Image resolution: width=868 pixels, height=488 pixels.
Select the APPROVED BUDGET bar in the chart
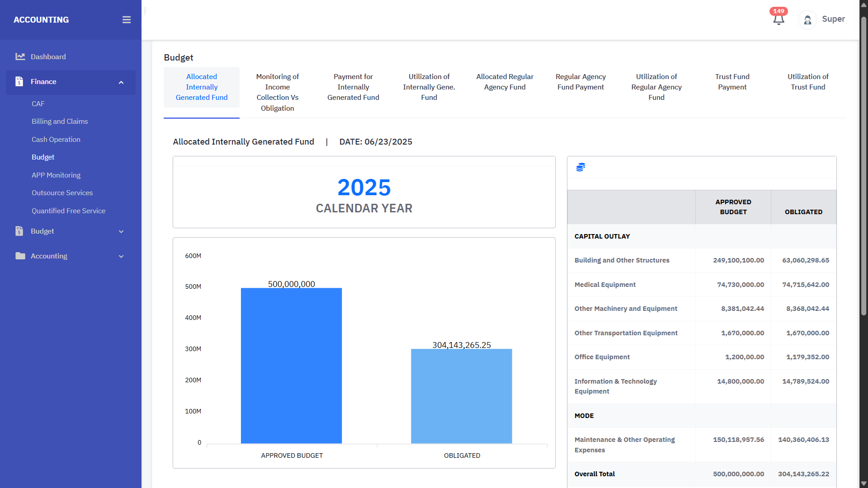click(x=292, y=366)
